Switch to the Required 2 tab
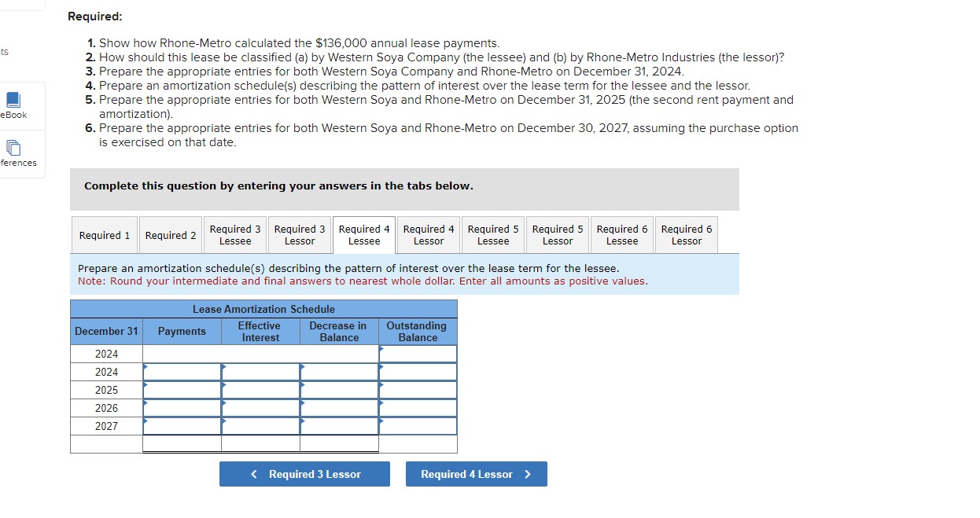This screenshot has height=518, width=980. pyautogui.click(x=171, y=235)
